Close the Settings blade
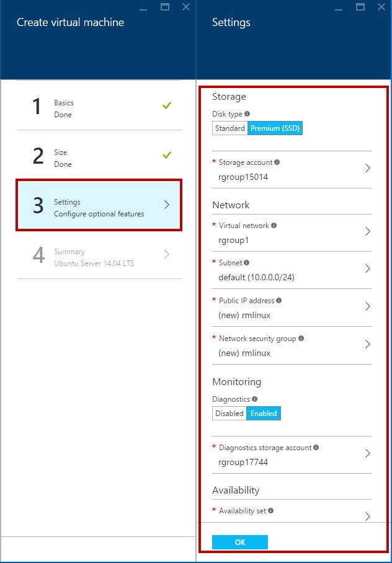Image resolution: width=392 pixels, height=563 pixels. click(381, 7)
